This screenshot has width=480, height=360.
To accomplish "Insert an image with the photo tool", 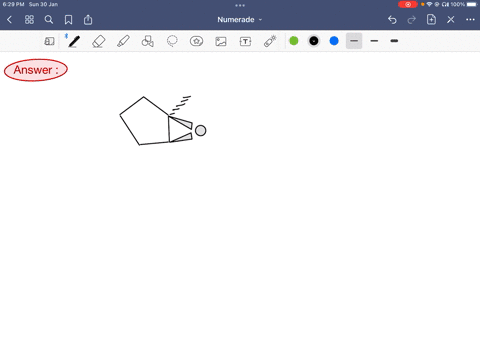I will (221, 41).
